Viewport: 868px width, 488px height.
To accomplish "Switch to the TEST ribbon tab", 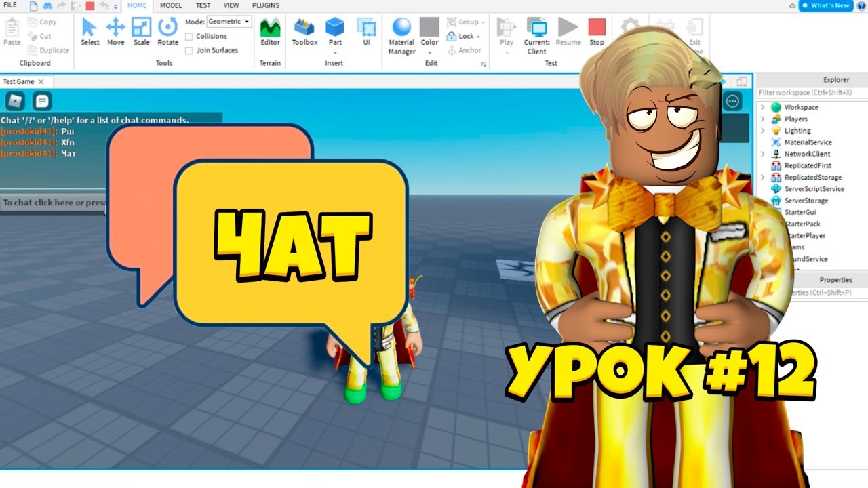I will [x=203, y=5].
